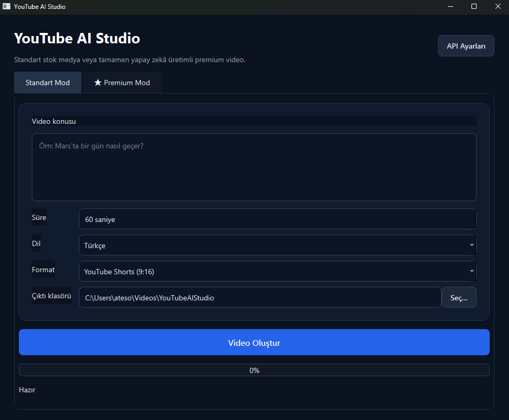Open the API Ayarları settings button
509x420 pixels.
[466, 46]
